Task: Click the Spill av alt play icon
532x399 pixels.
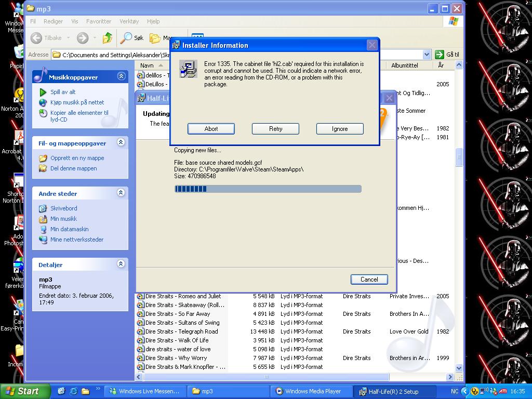Action: pos(43,92)
